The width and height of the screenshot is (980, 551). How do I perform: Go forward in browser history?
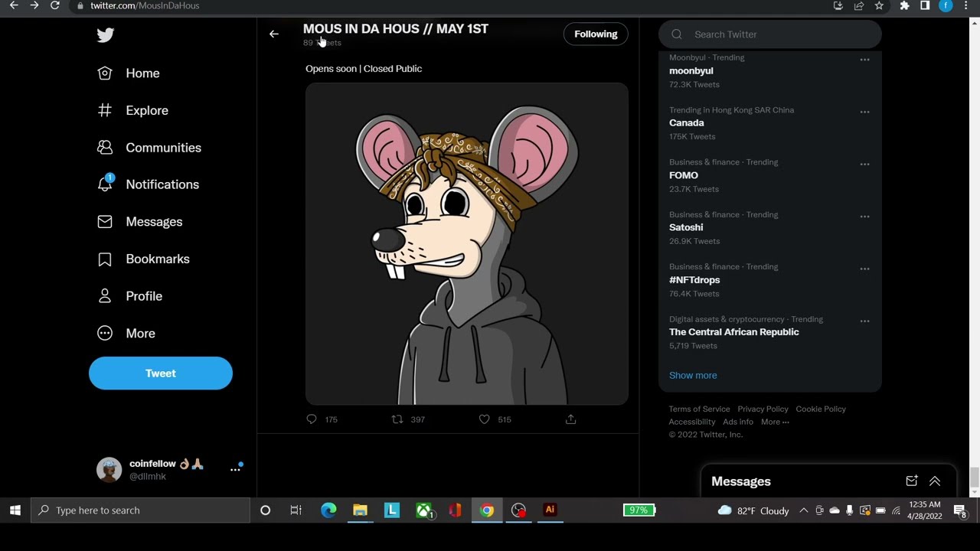pos(34,5)
